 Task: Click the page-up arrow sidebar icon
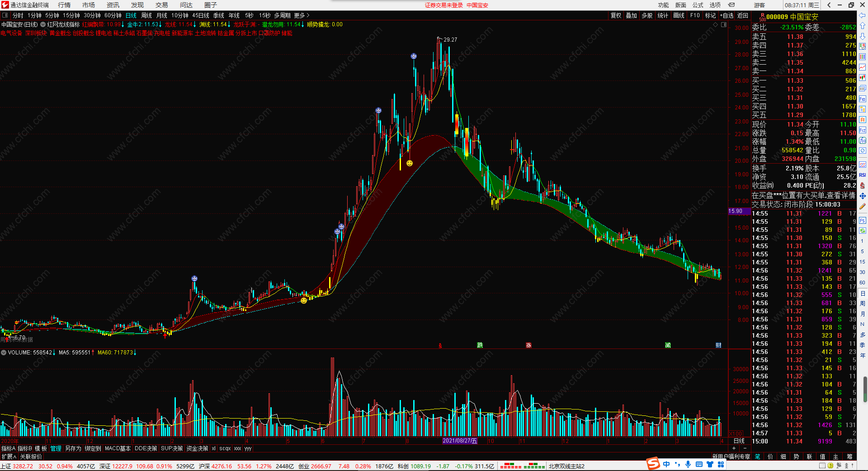pyautogui.click(x=863, y=26)
